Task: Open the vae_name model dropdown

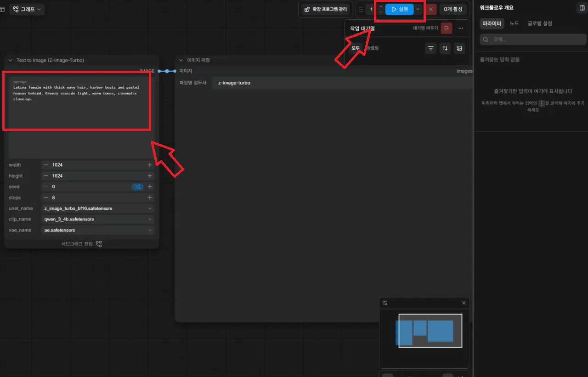Action: (98, 230)
